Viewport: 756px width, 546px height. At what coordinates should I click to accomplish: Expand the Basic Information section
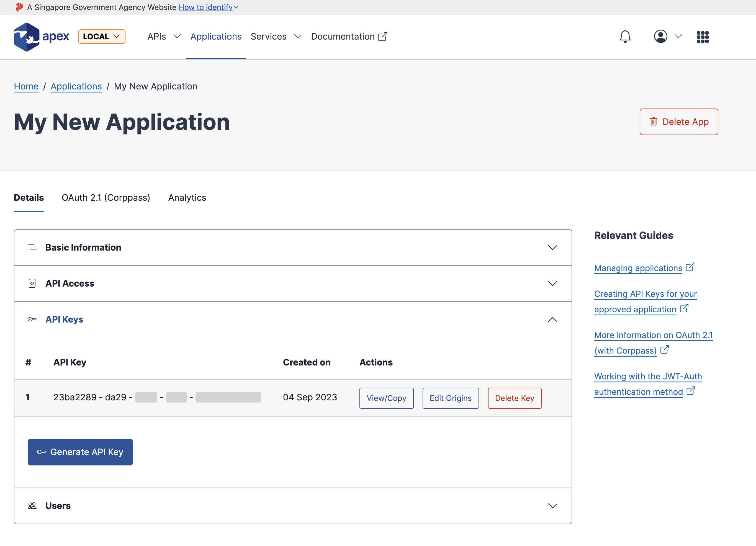[x=552, y=247]
